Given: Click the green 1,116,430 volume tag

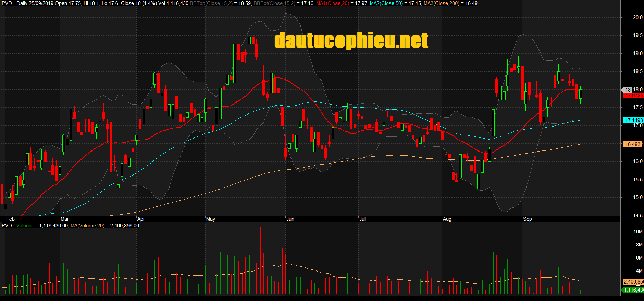Looking at the screenshot, I should click(633, 290).
